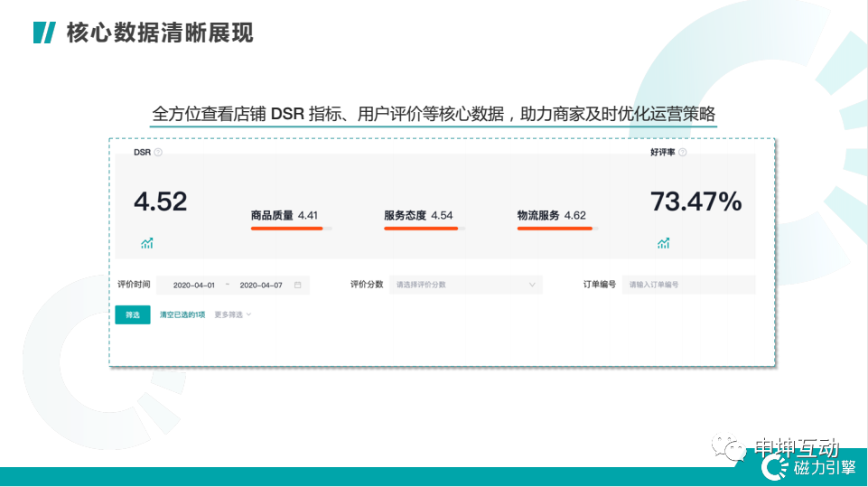Click the teal slash icon beside the slide title
Image resolution: width=868 pixels, height=487 pixels.
point(43,33)
